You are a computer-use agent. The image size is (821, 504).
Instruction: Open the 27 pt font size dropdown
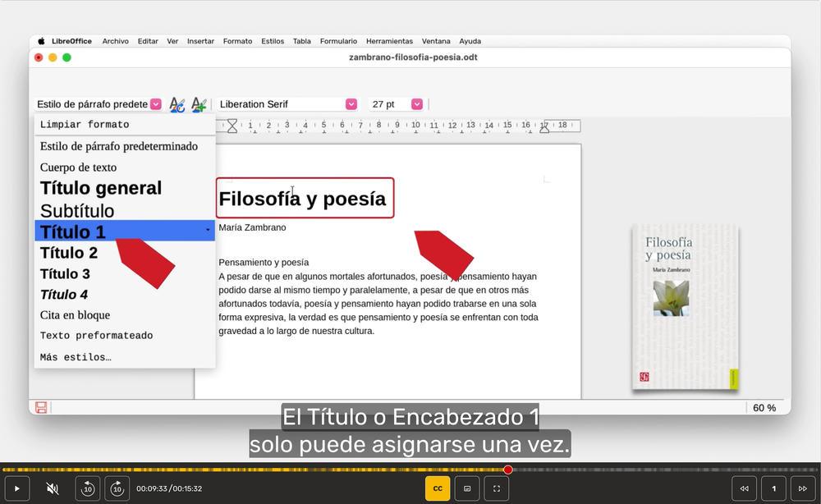[x=417, y=104]
